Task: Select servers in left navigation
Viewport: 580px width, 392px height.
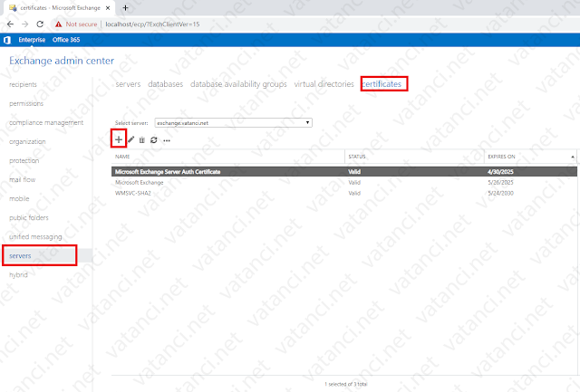Action: click(x=20, y=255)
